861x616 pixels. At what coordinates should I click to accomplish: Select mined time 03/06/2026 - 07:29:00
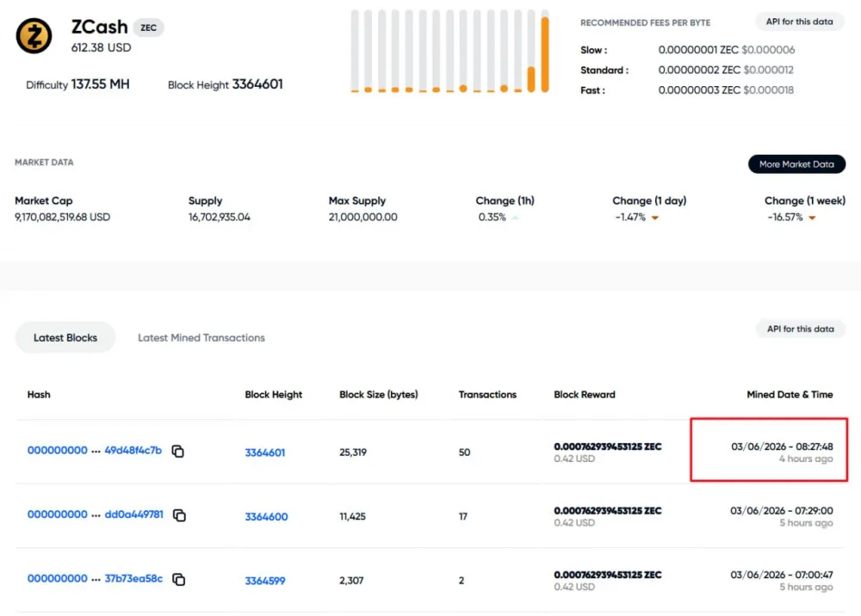[782, 511]
